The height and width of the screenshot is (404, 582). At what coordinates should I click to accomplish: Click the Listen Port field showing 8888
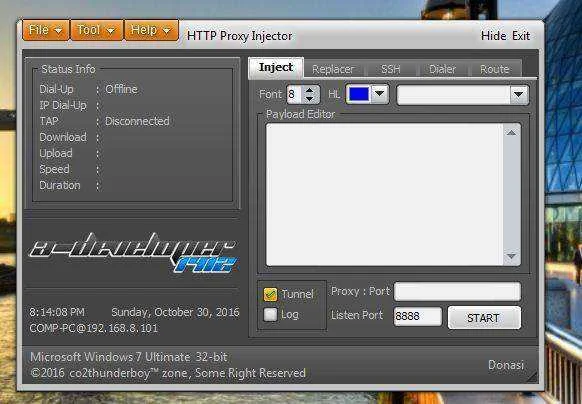click(418, 316)
